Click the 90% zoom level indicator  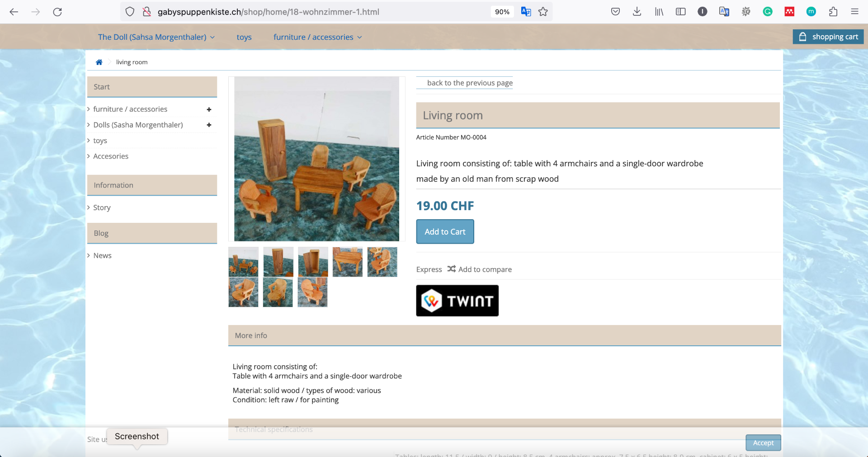click(x=502, y=12)
